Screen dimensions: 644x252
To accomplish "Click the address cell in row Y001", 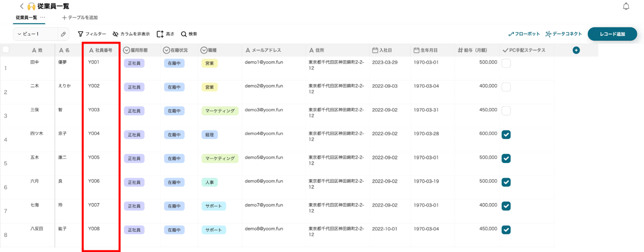I will pos(336,65).
